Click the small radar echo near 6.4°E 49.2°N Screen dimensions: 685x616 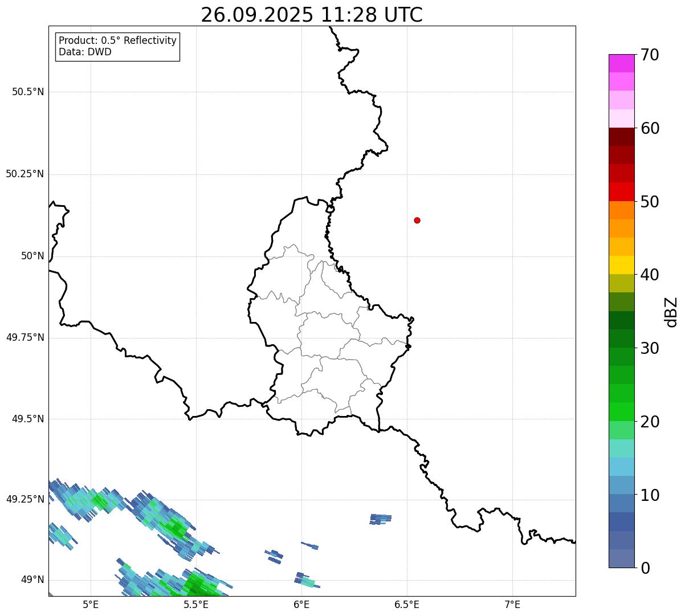tap(381, 519)
